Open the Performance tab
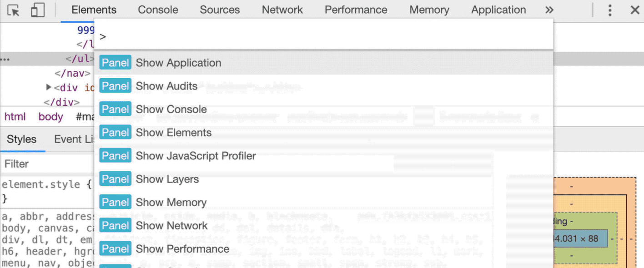644x268 pixels. 356,10
